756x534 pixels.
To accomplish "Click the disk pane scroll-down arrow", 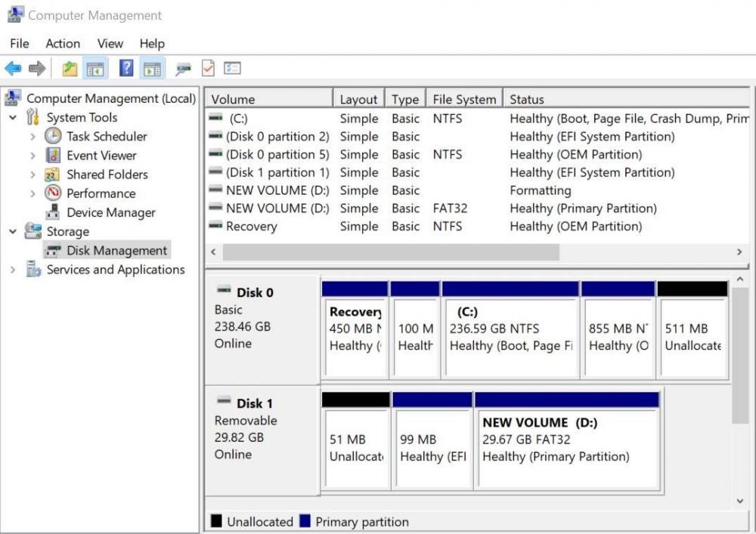I will (x=740, y=502).
